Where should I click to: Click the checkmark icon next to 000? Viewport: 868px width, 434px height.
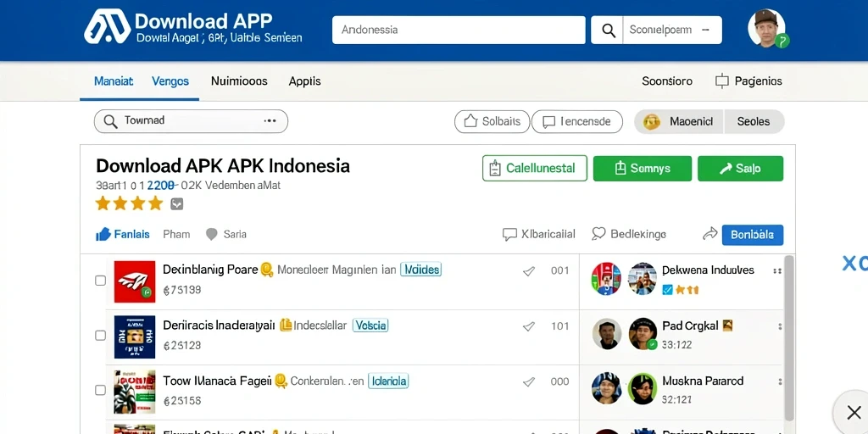click(529, 381)
